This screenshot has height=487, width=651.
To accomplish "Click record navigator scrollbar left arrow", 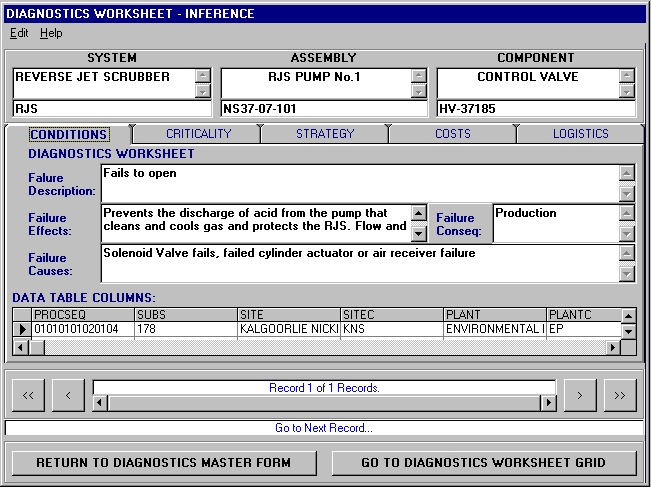I will 100,402.
